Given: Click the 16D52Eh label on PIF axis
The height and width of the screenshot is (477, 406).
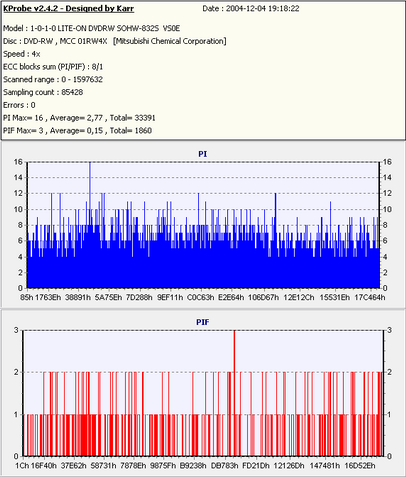Looking at the screenshot, I should [359, 466].
